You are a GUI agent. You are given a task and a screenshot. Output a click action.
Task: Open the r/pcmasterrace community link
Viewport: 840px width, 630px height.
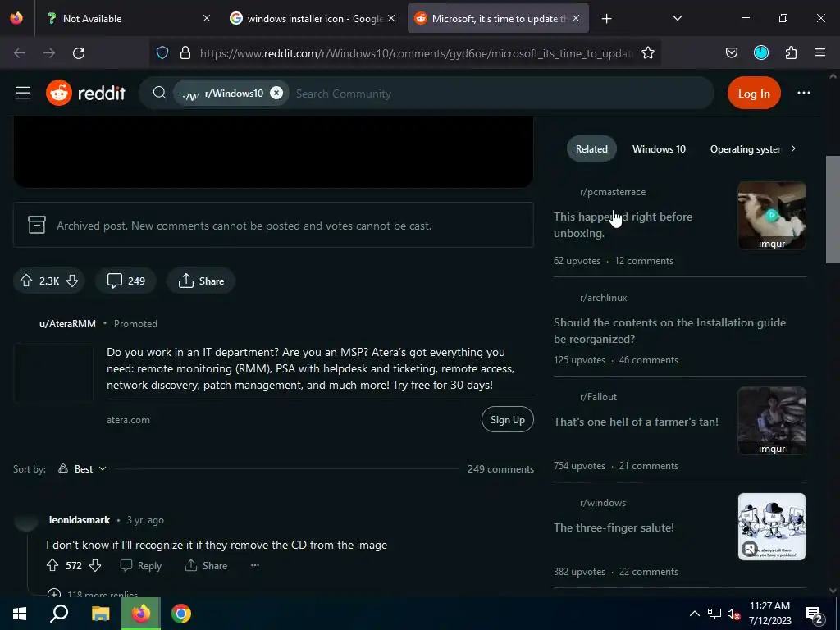point(612,192)
